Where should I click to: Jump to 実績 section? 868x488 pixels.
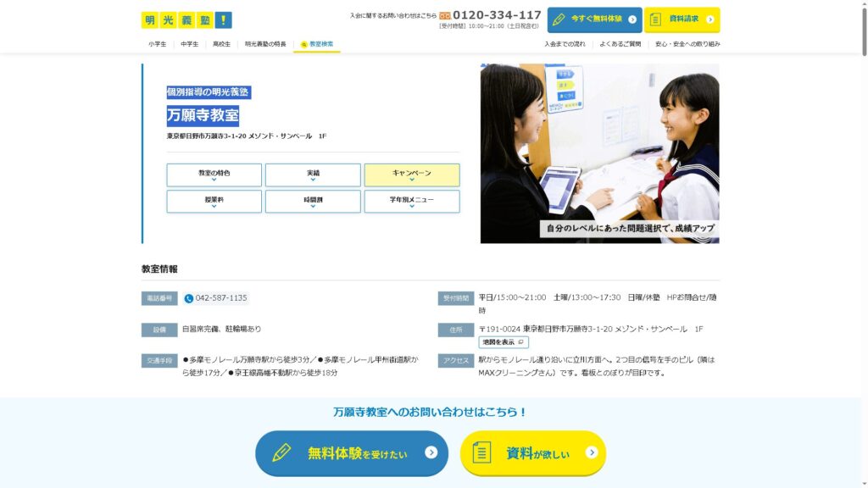click(313, 175)
